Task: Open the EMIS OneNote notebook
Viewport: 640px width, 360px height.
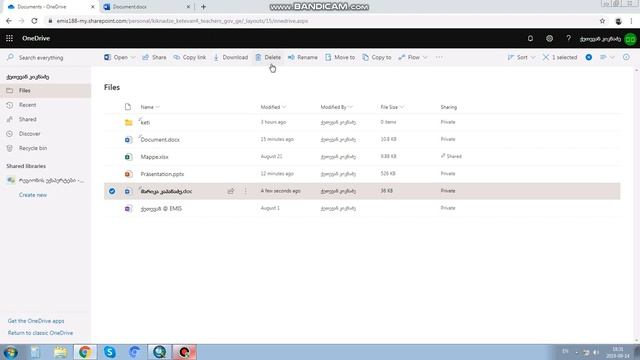Action: [161, 209]
